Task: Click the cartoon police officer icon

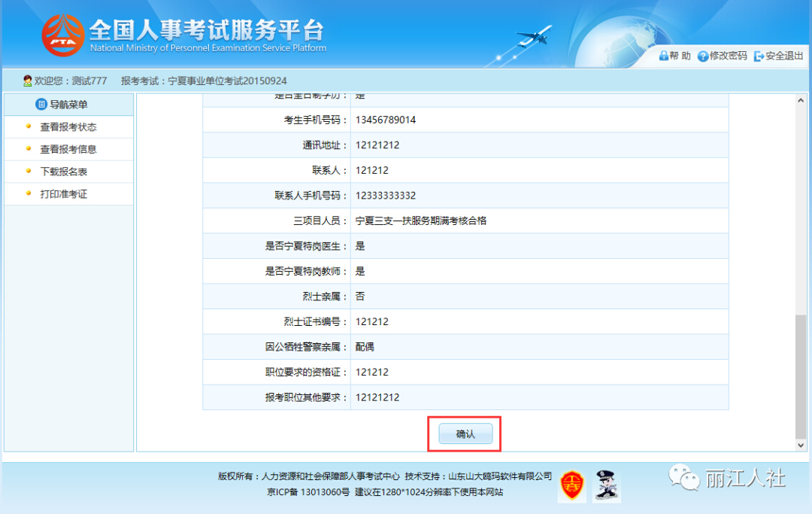Action: click(x=606, y=485)
